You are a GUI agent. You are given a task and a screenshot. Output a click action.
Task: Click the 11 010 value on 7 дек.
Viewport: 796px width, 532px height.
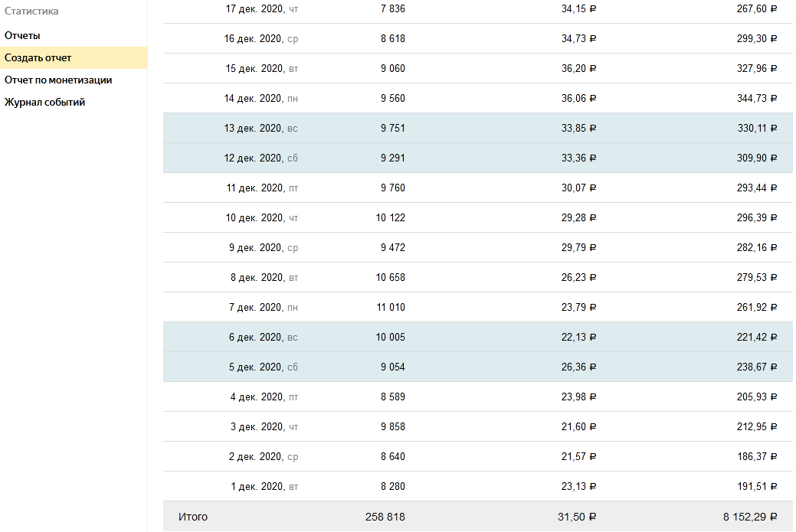pos(390,307)
